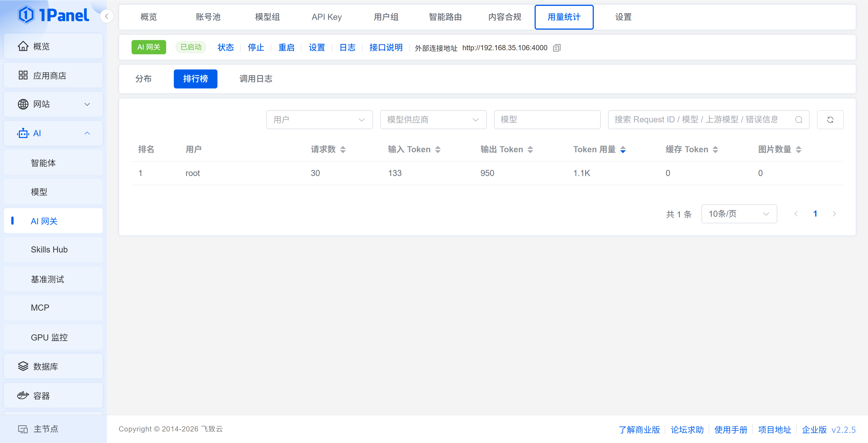Switch to the 调用日志 sub-tab

[x=256, y=79]
